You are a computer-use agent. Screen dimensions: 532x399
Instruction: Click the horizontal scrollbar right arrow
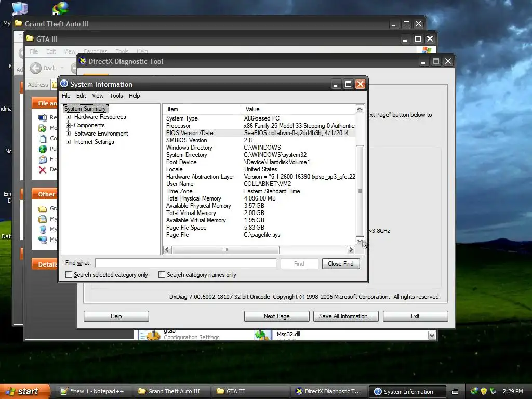coord(351,250)
